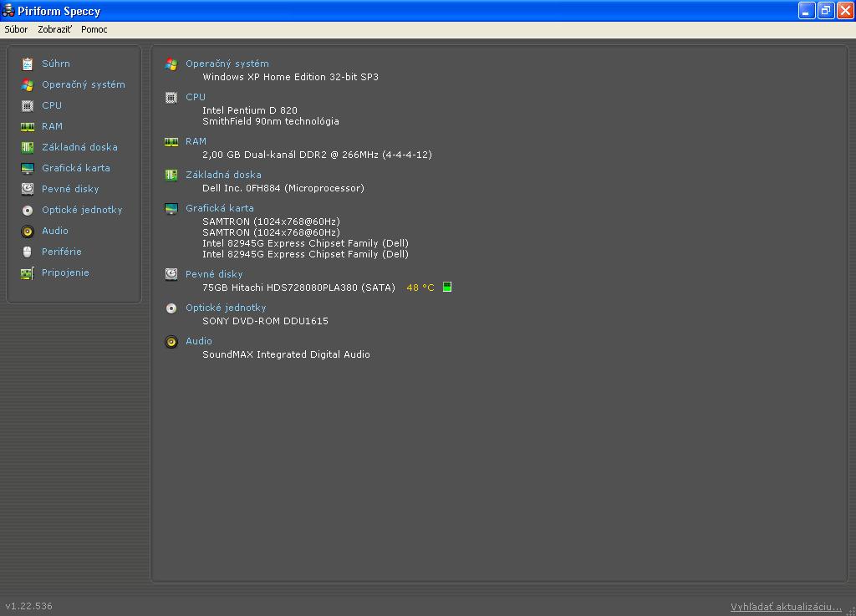This screenshot has width=856, height=616.
Task: Click Windows XP Home Edition 32-bit SP3 text
Action: pyautogui.click(x=290, y=77)
